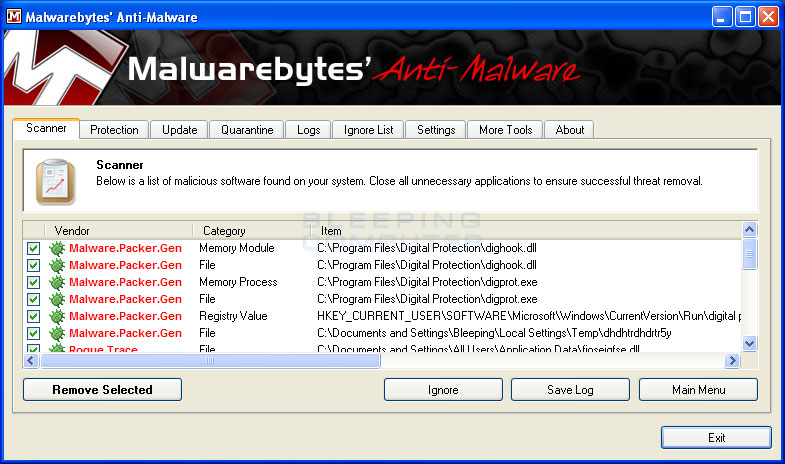The width and height of the screenshot is (785, 464).
Task: Click bug icon for dighook.dll File row
Action: pyautogui.click(x=57, y=265)
